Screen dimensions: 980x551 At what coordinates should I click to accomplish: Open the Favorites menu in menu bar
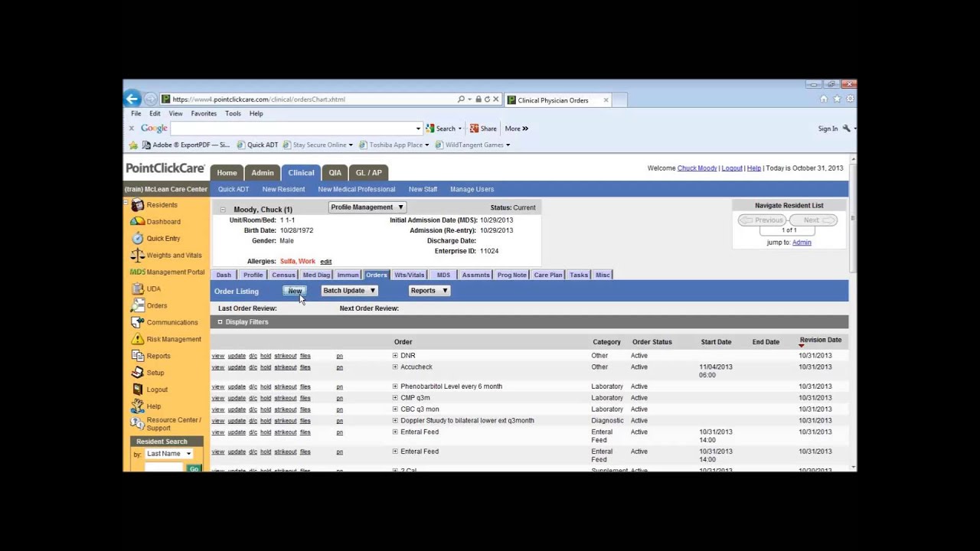204,114
